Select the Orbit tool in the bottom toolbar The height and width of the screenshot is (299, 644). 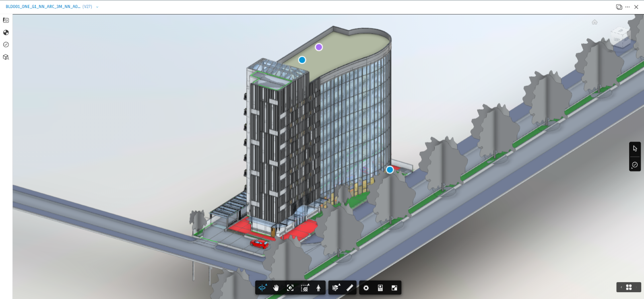pos(263,288)
